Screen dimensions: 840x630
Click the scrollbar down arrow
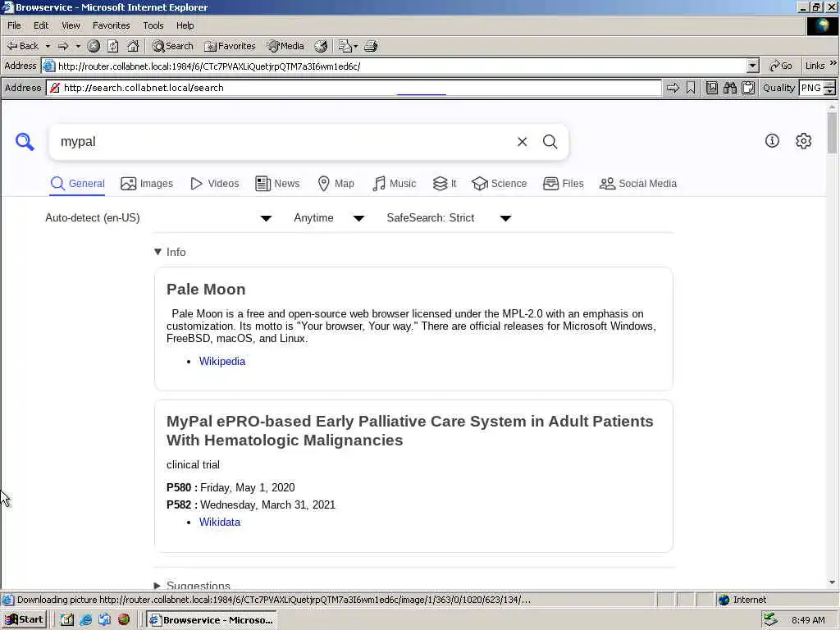pyautogui.click(x=832, y=583)
